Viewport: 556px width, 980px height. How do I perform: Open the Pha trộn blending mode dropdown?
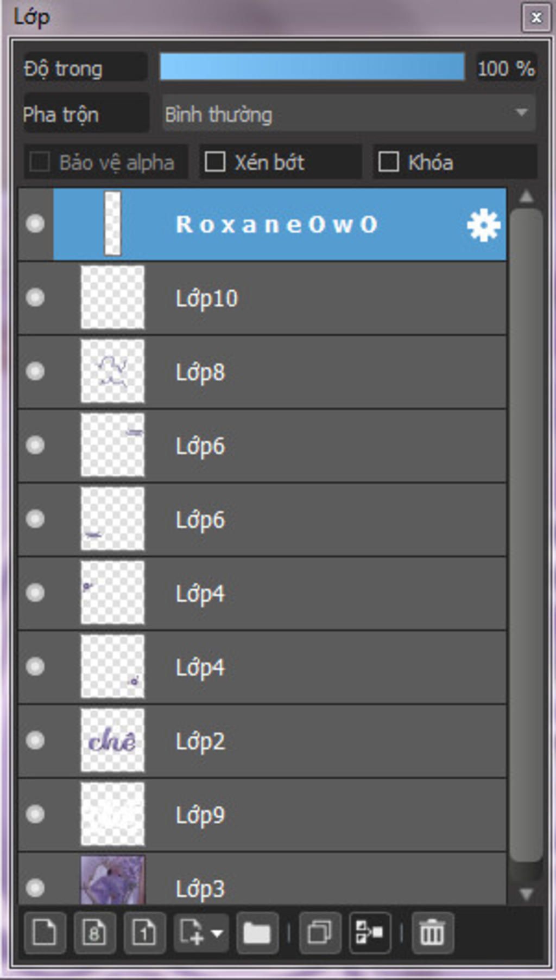click(349, 114)
